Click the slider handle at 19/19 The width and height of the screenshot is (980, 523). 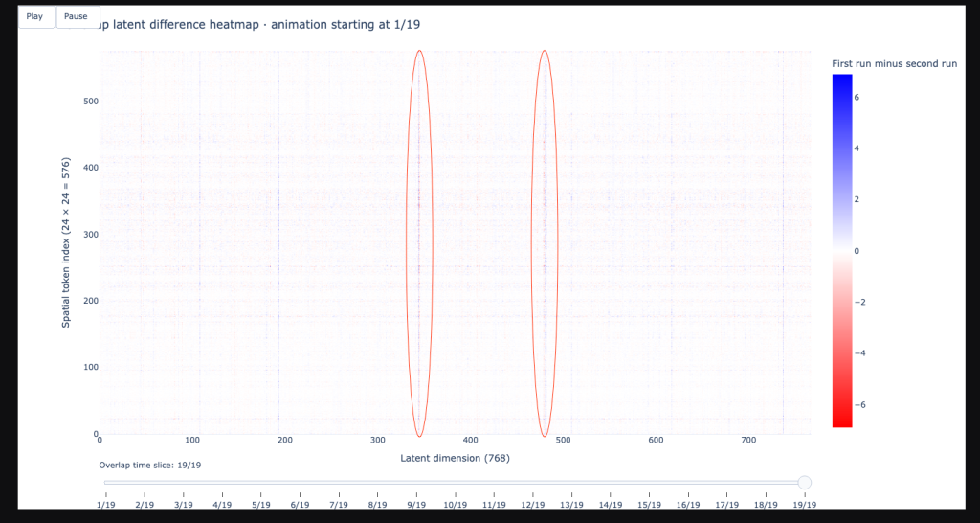(x=804, y=483)
